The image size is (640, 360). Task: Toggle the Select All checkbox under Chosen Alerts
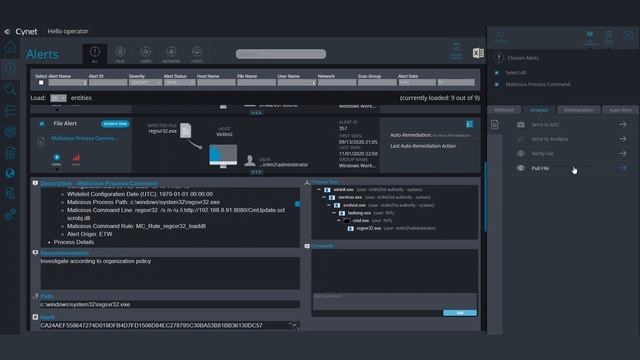pyautogui.click(x=497, y=73)
